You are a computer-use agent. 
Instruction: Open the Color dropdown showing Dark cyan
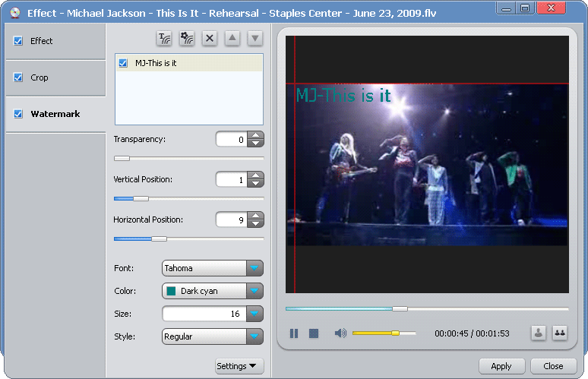pyautogui.click(x=212, y=291)
